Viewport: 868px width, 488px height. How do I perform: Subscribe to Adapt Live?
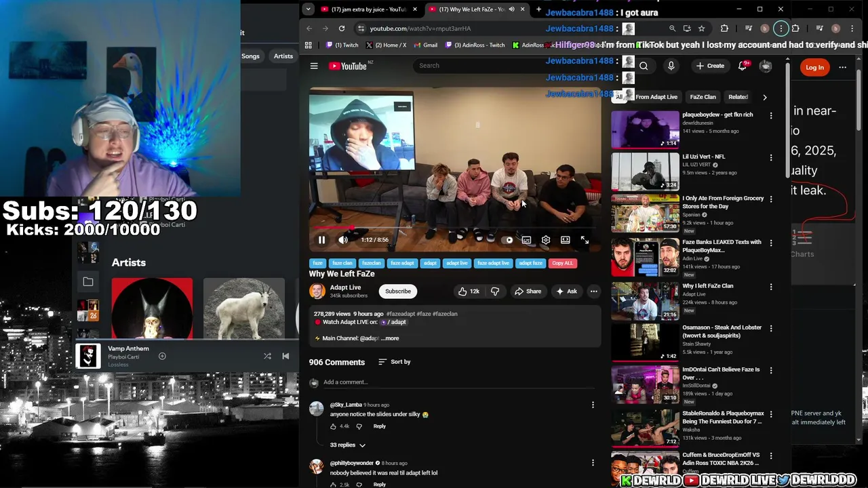coord(398,291)
